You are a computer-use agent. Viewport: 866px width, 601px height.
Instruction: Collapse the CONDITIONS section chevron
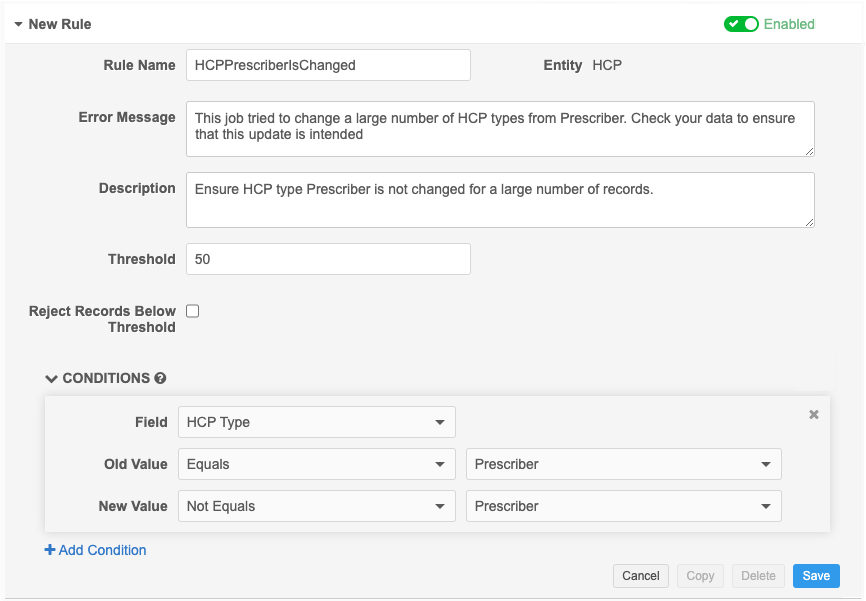51,379
